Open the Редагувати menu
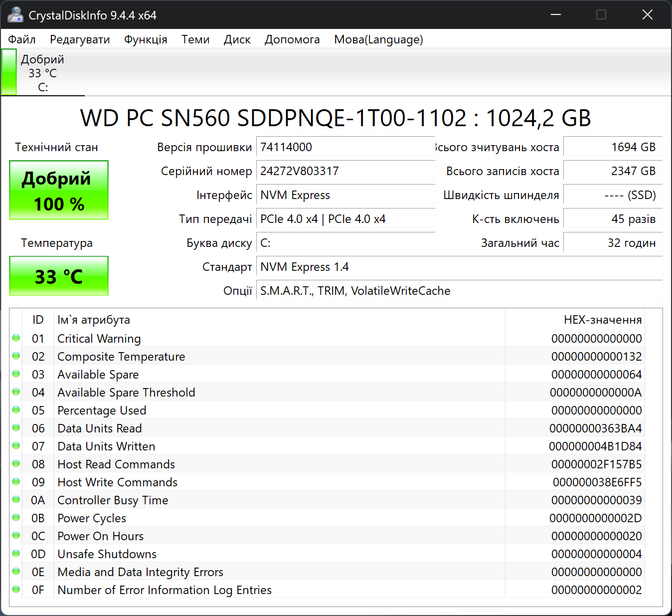The width and height of the screenshot is (672, 616). pyautogui.click(x=80, y=39)
